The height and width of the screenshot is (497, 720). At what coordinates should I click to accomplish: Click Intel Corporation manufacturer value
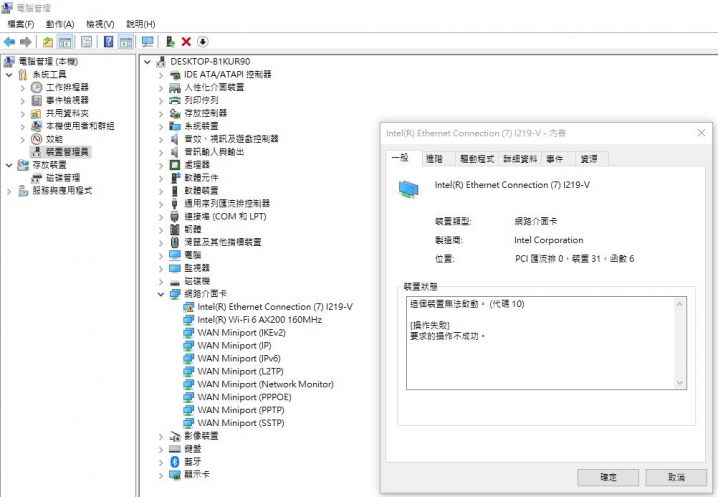click(x=549, y=240)
